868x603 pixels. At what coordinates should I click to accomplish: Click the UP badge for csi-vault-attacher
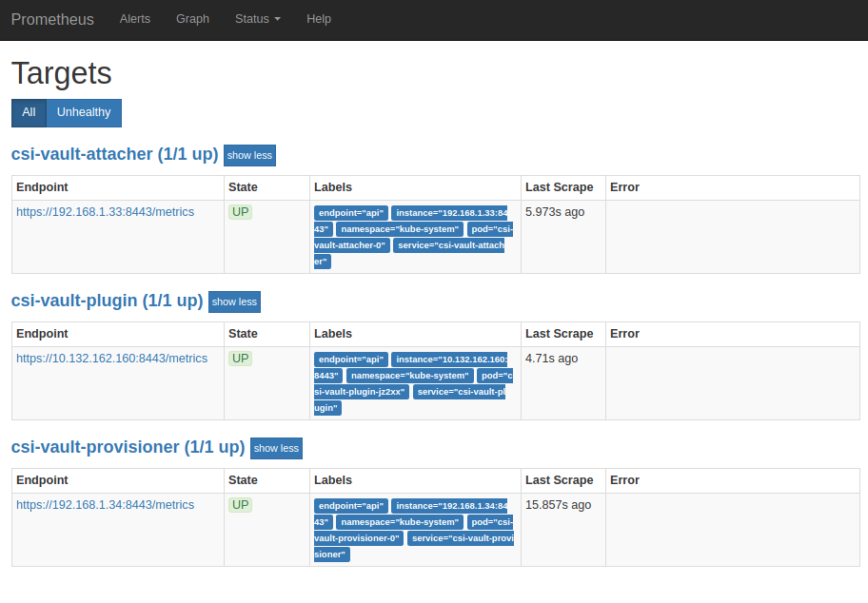tap(240, 212)
